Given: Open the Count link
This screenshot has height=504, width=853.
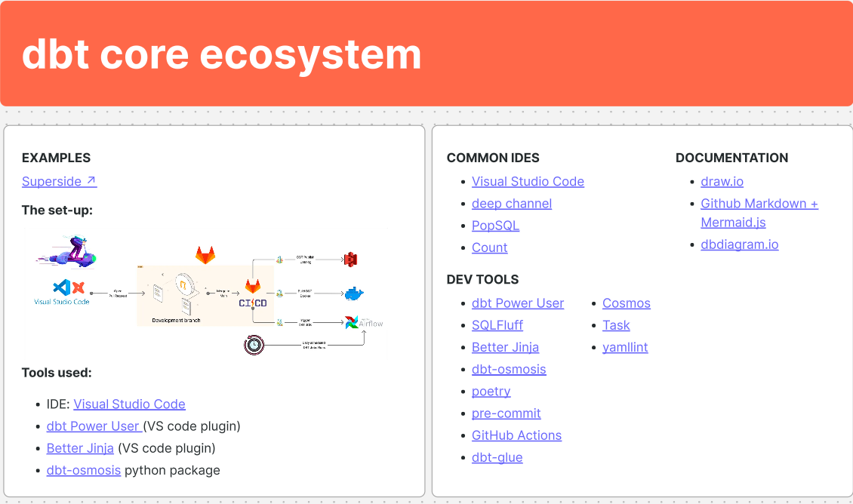Looking at the screenshot, I should tap(489, 248).
